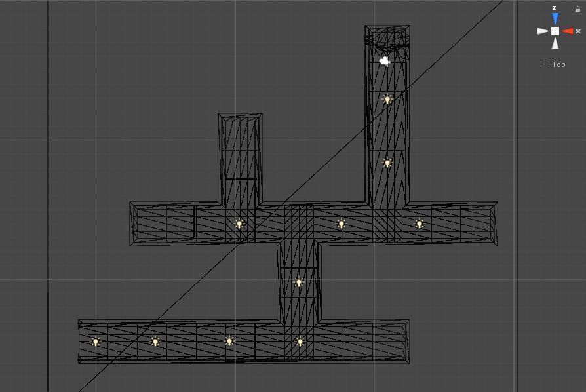Click the center cube of the orientation gizmo

(555, 31)
